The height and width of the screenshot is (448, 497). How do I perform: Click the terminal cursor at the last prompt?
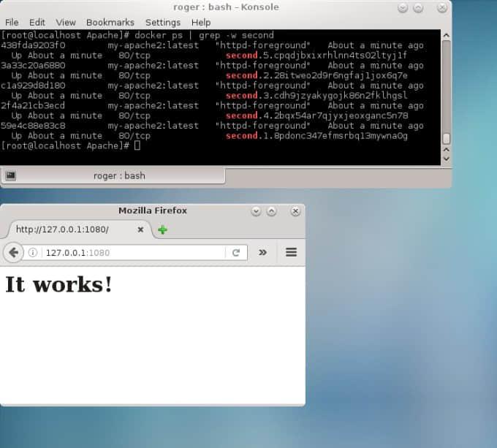click(x=137, y=145)
